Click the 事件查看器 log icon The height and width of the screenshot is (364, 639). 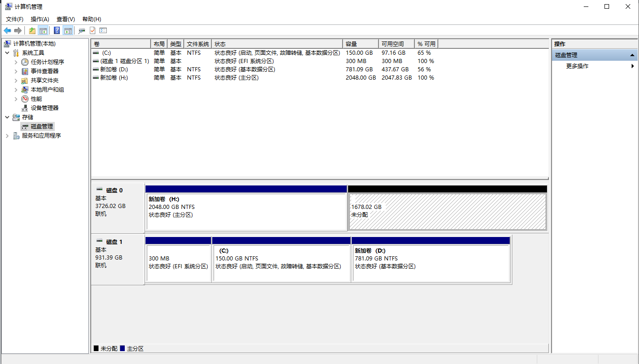click(x=25, y=71)
